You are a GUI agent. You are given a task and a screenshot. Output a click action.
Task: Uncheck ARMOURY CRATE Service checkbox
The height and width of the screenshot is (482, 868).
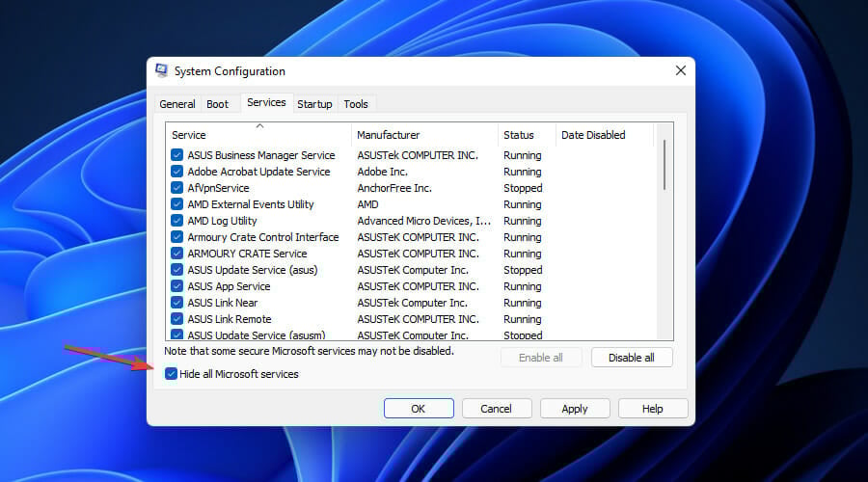click(176, 254)
